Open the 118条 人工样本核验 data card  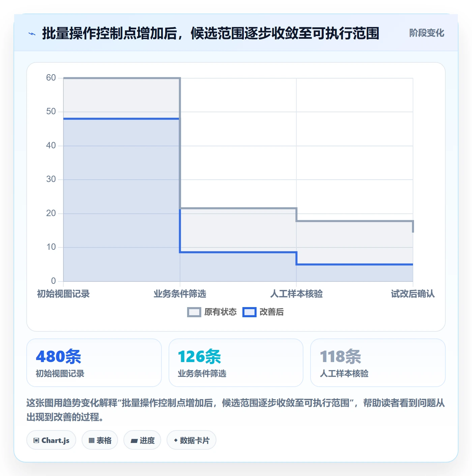(x=378, y=363)
